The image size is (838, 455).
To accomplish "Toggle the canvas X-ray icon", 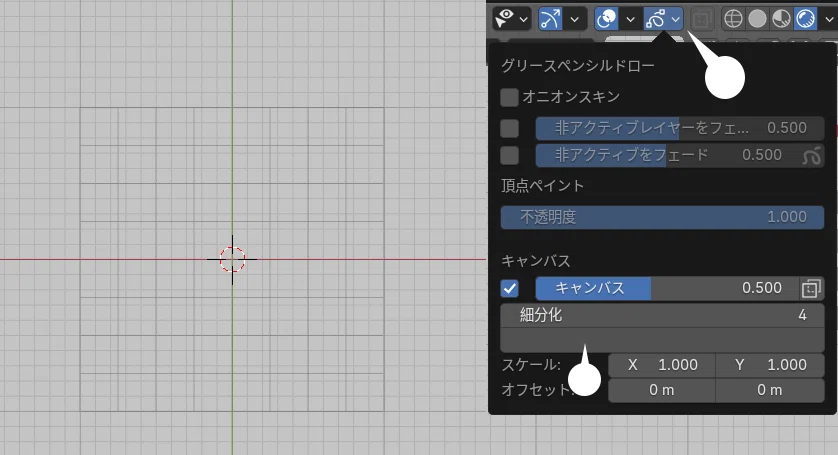I will pyautogui.click(x=811, y=288).
